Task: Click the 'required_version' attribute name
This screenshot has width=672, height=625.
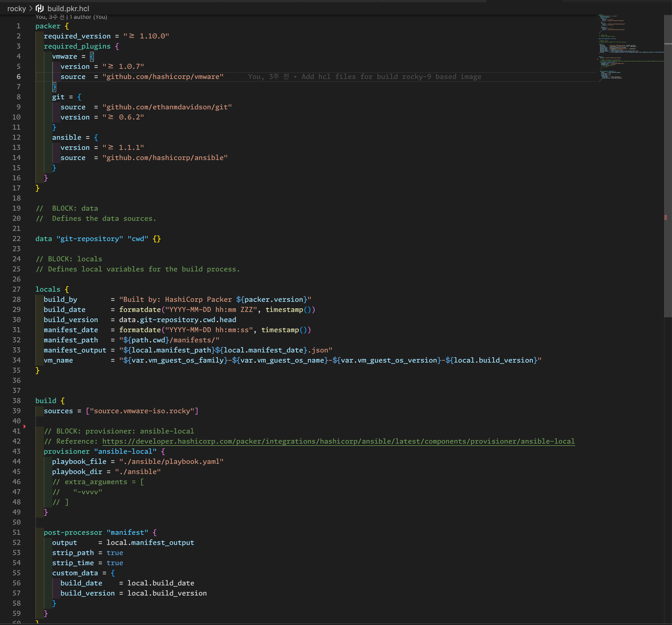Action: click(77, 36)
